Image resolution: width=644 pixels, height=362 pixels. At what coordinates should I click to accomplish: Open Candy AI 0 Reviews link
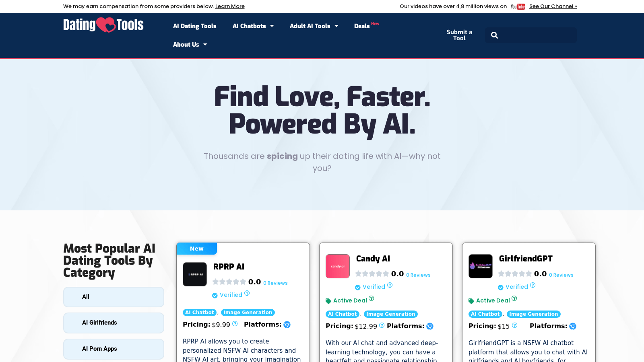(x=418, y=275)
